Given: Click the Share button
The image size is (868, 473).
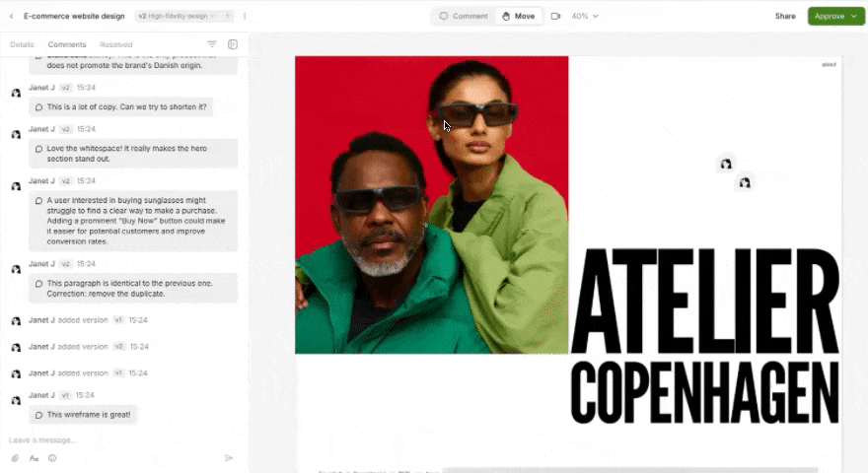Looking at the screenshot, I should click(785, 16).
